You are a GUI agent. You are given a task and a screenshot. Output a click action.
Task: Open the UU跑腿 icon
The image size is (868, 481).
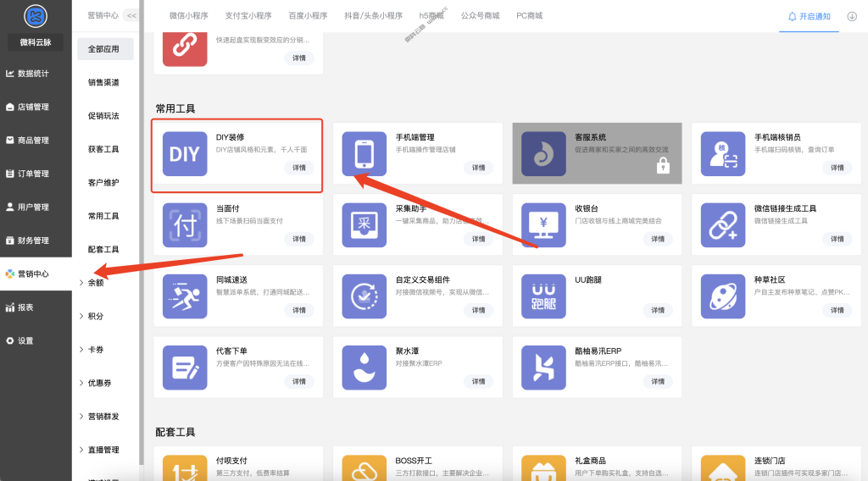(543, 296)
